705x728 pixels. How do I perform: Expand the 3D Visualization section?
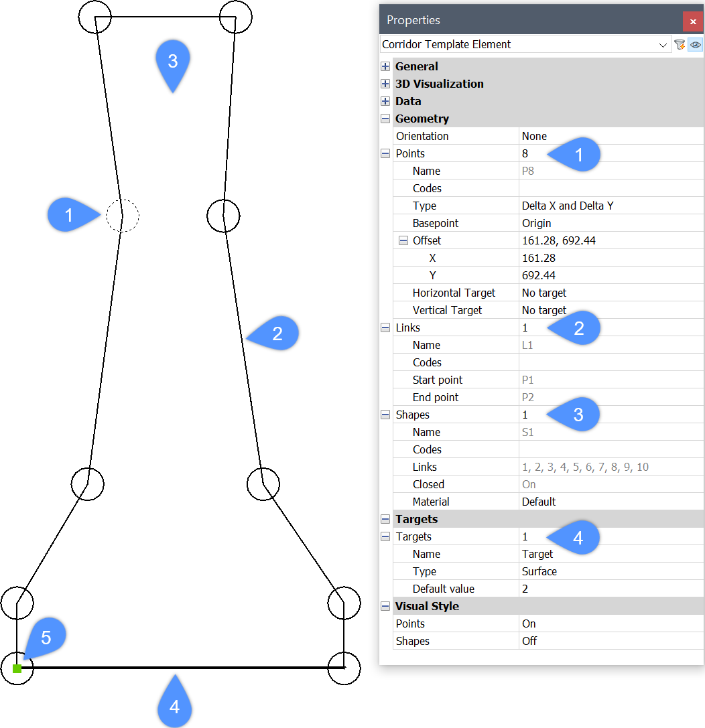385,84
